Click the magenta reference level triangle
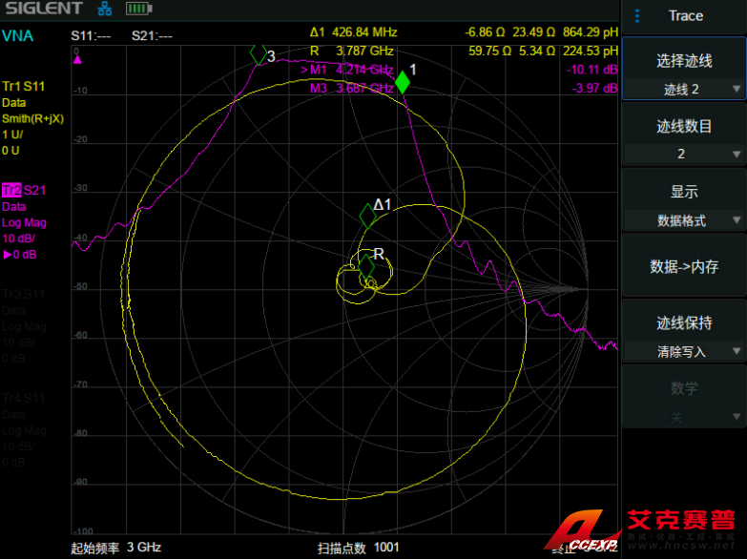Screen dimensions: 747x560 (x=77, y=59)
